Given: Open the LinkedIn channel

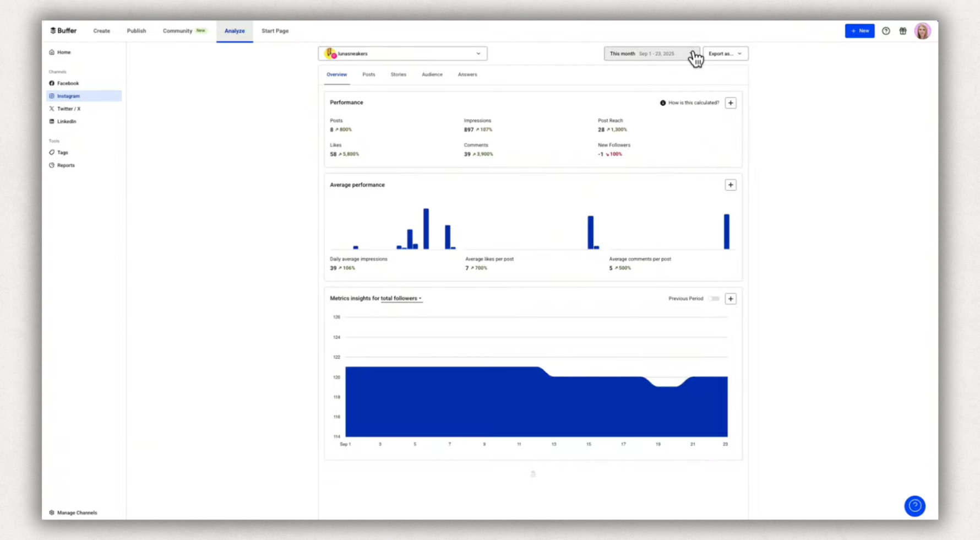Looking at the screenshot, I should [x=66, y=121].
